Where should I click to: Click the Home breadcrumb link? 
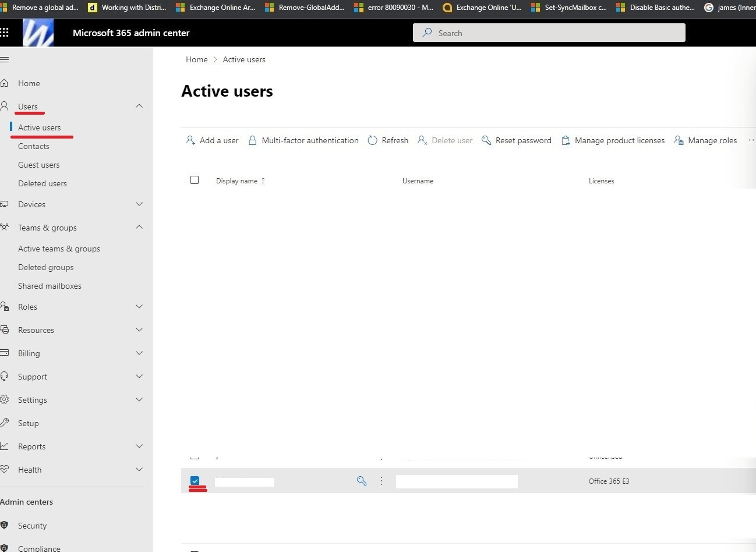pyautogui.click(x=197, y=59)
